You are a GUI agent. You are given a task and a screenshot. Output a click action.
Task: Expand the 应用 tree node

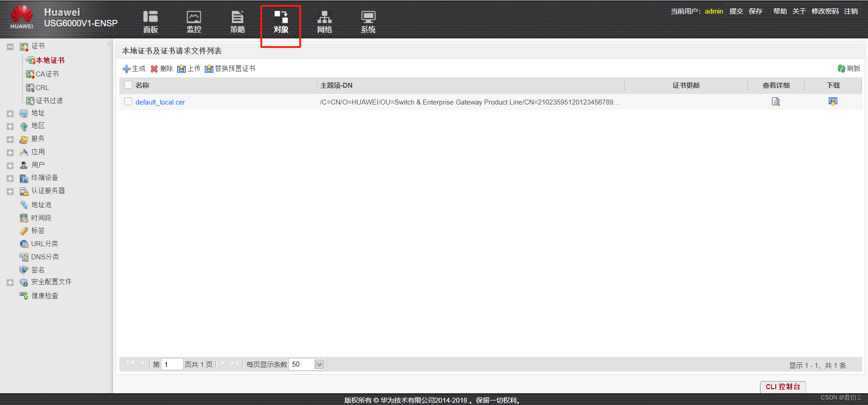point(10,152)
